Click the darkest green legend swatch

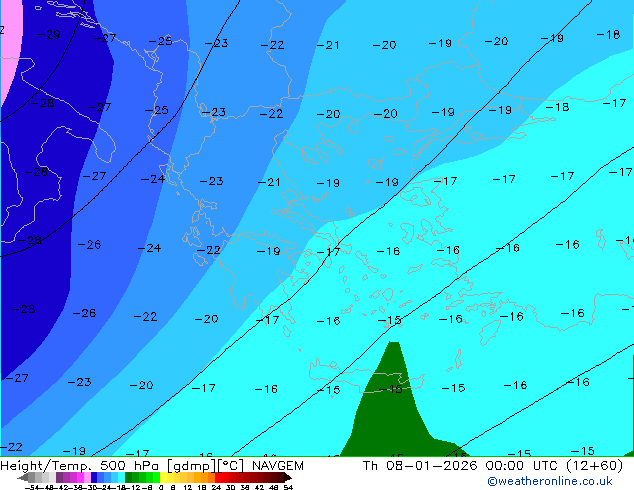[x=129, y=477]
